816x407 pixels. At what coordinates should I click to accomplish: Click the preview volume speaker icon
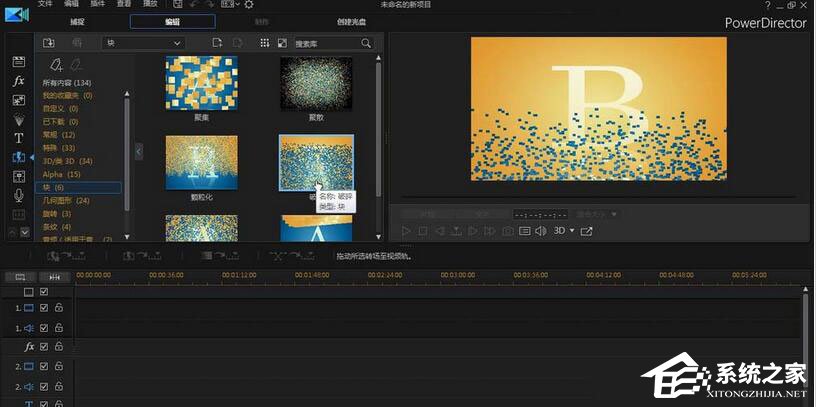click(x=541, y=231)
